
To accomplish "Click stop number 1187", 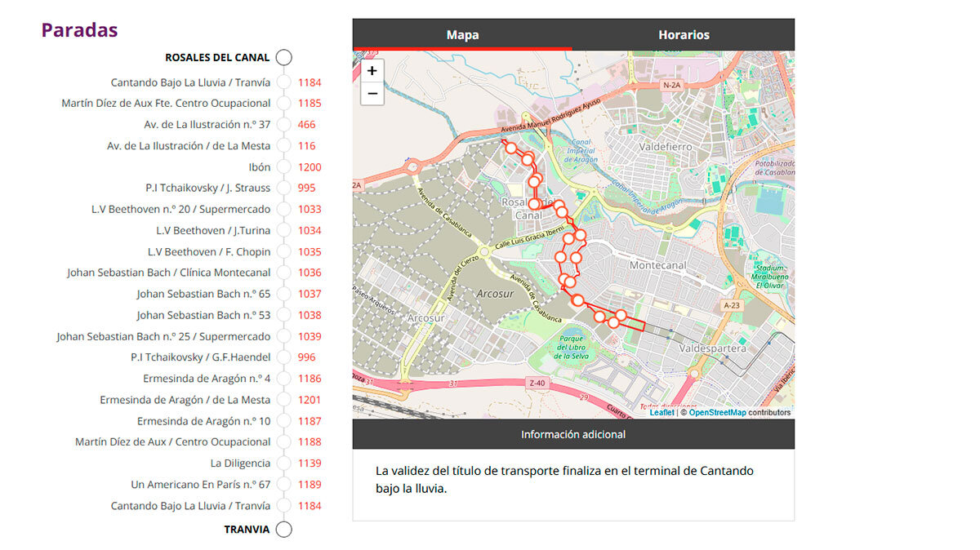I will point(310,421).
